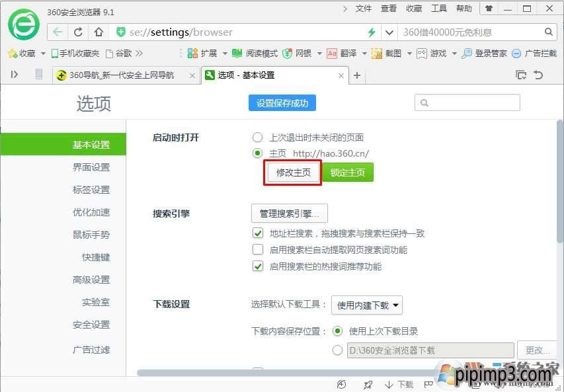564x392 pixels.
Task: Select 使用上次下载目录 radio option
Action: pyautogui.click(x=337, y=331)
